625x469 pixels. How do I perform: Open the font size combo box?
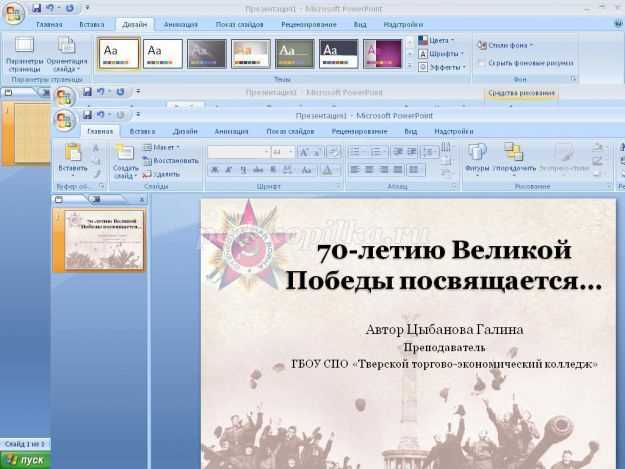tap(283, 152)
